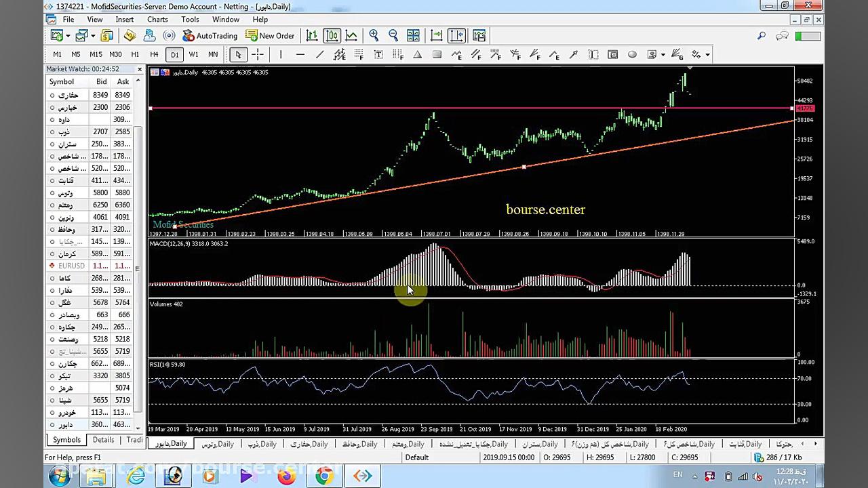Click the New Order button

[270, 35]
